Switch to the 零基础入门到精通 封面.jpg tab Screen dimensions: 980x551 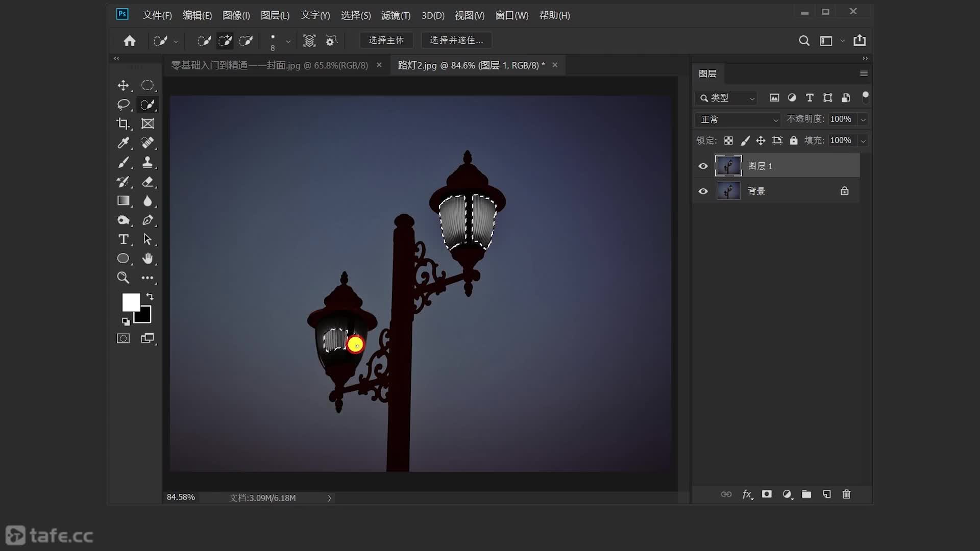click(x=269, y=65)
